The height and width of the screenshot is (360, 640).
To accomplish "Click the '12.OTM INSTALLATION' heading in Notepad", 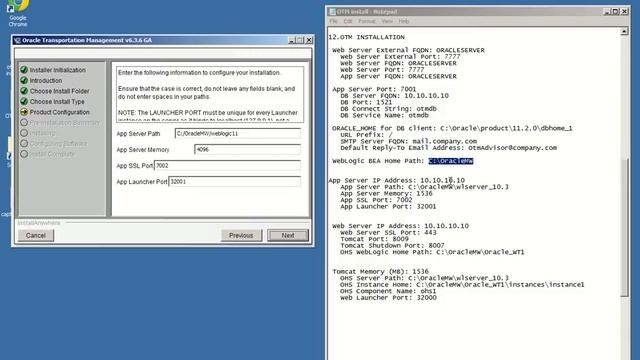I will [x=367, y=37].
